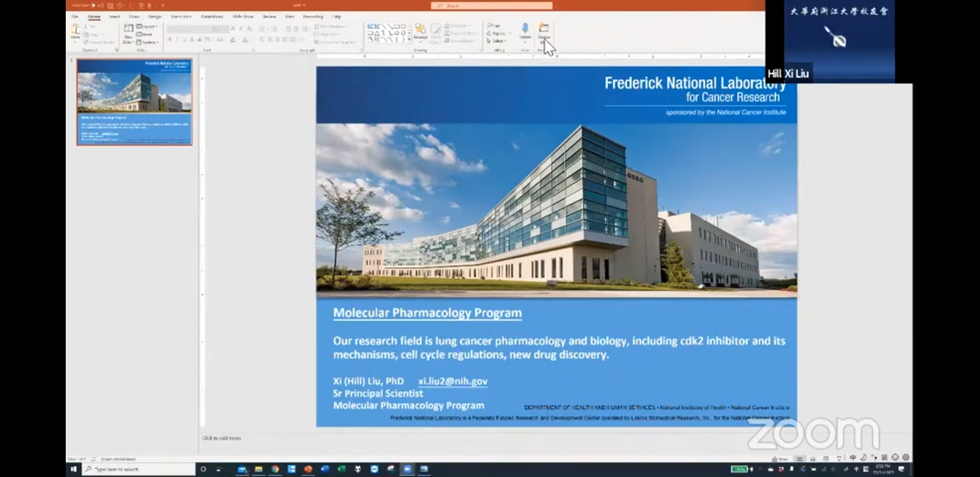Open the Select dropdown in Editing group

[496, 41]
